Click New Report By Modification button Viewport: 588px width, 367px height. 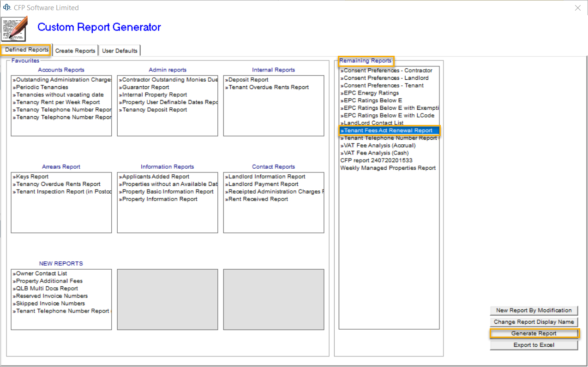534,310
